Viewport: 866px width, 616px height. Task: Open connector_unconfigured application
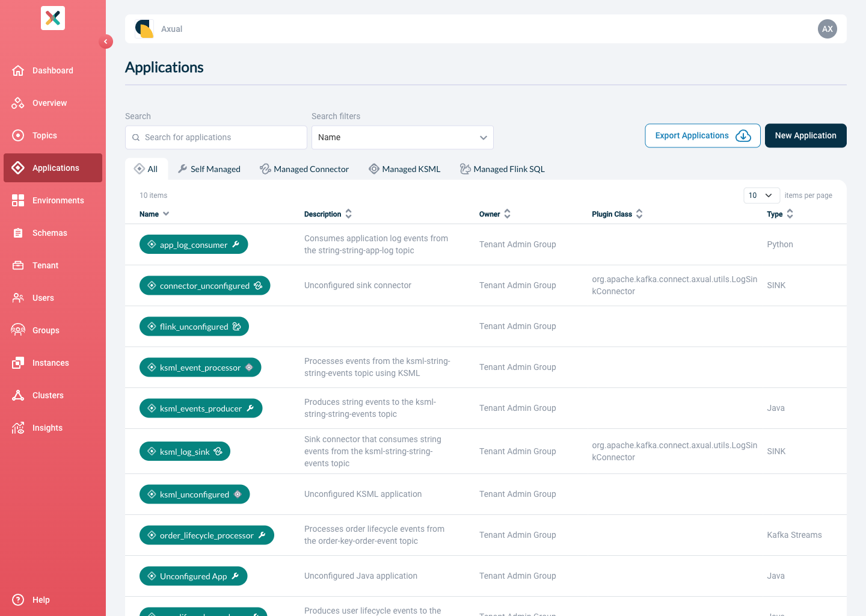point(204,285)
